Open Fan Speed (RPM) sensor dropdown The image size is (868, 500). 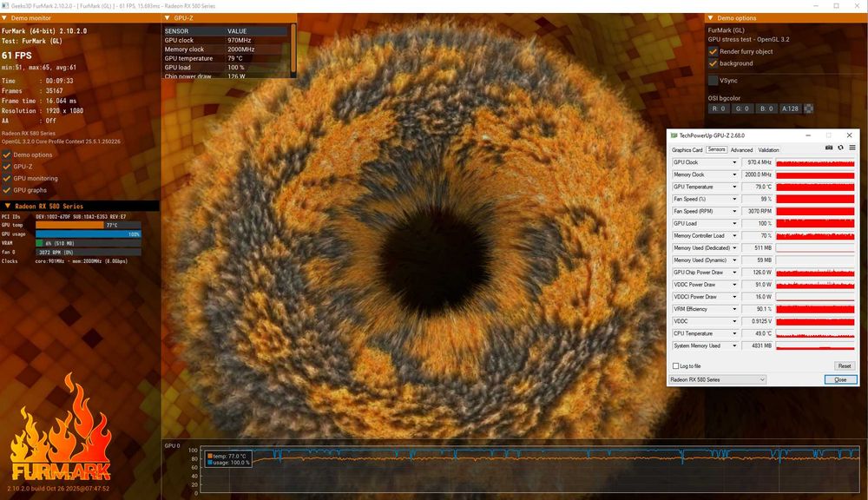734,211
